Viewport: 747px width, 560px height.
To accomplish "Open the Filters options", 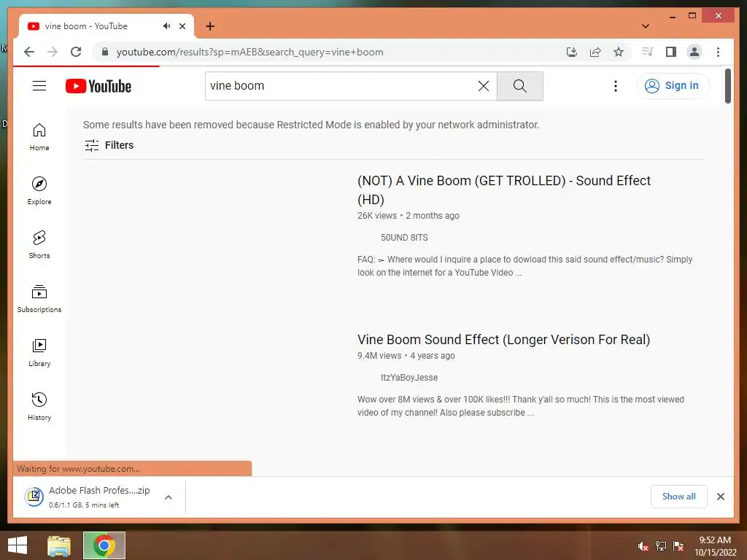I will tap(109, 145).
